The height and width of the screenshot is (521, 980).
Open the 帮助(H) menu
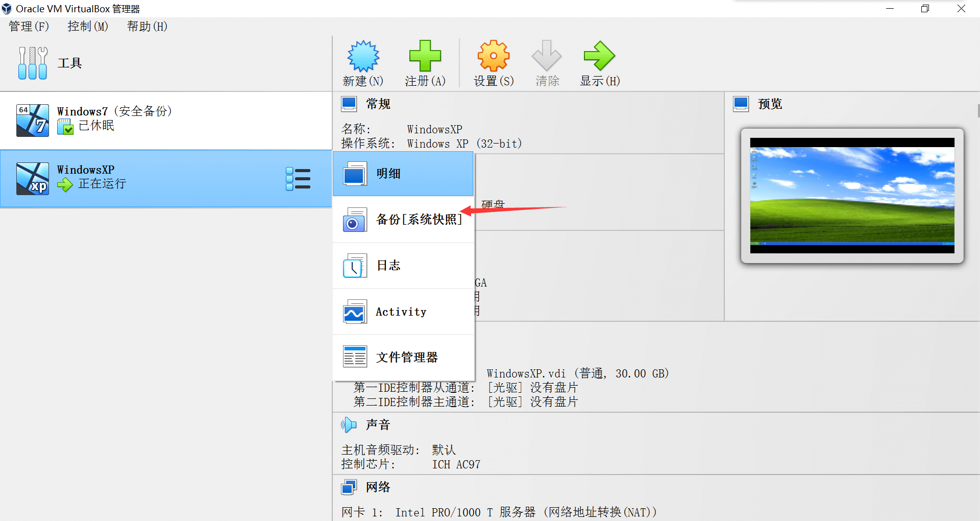[147, 26]
